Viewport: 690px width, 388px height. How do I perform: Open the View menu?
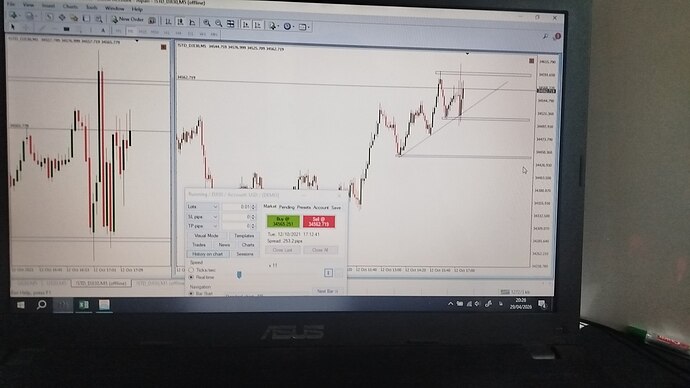28,5
